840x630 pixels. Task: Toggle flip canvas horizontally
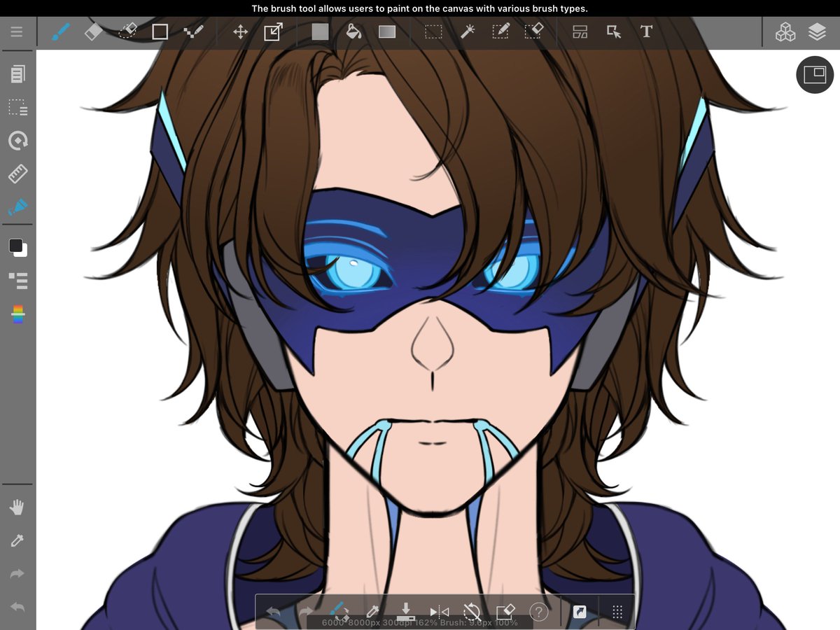(439, 612)
